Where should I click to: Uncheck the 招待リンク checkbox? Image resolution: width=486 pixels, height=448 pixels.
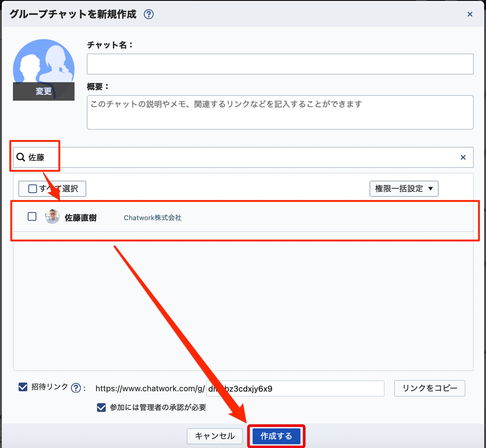[23, 387]
